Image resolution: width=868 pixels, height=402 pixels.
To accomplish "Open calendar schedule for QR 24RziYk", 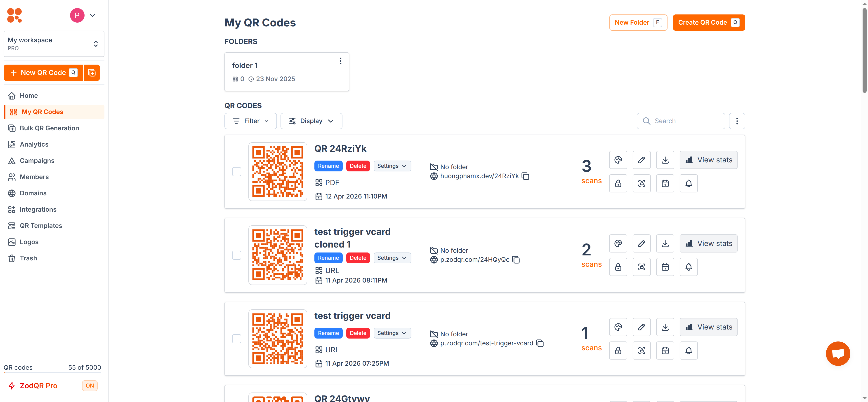I will pyautogui.click(x=665, y=183).
